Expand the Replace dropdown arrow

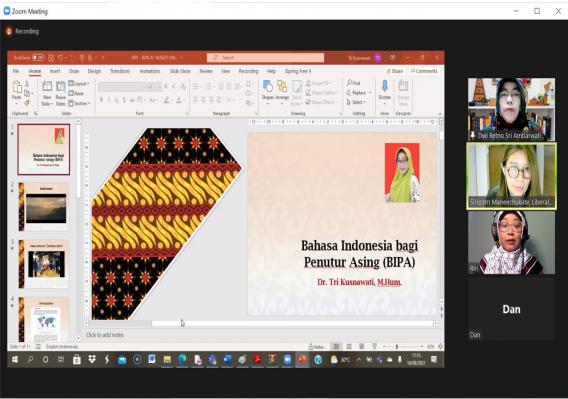(369, 93)
